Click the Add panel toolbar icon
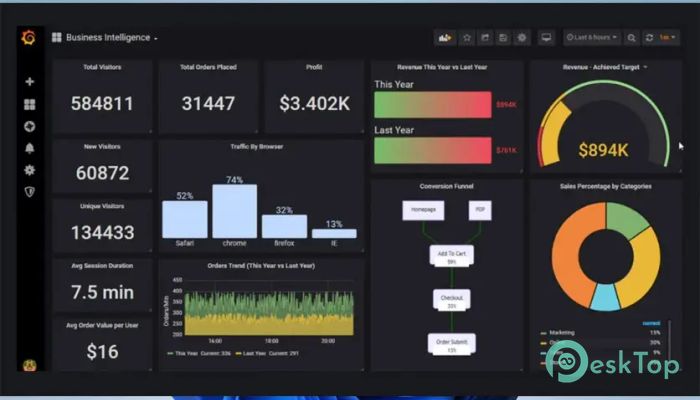 point(445,38)
